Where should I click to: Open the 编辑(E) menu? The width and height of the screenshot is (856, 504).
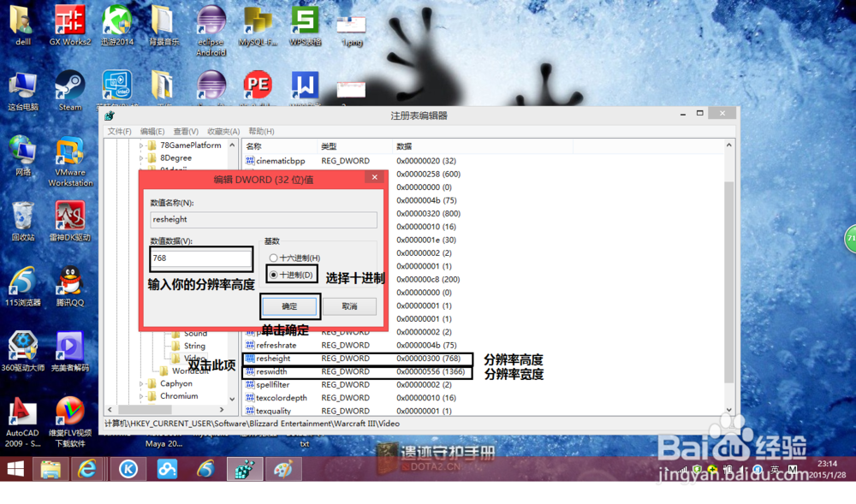click(152, 132)
